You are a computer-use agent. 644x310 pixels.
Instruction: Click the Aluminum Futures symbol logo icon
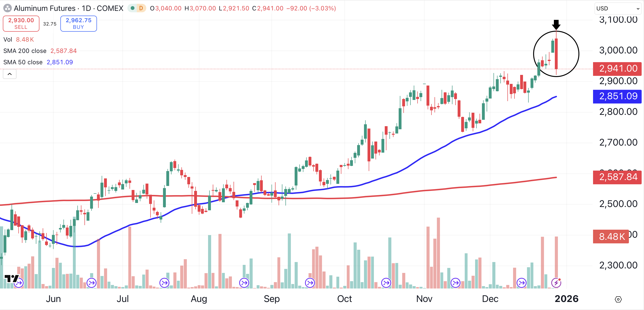(x=7, y=8)
